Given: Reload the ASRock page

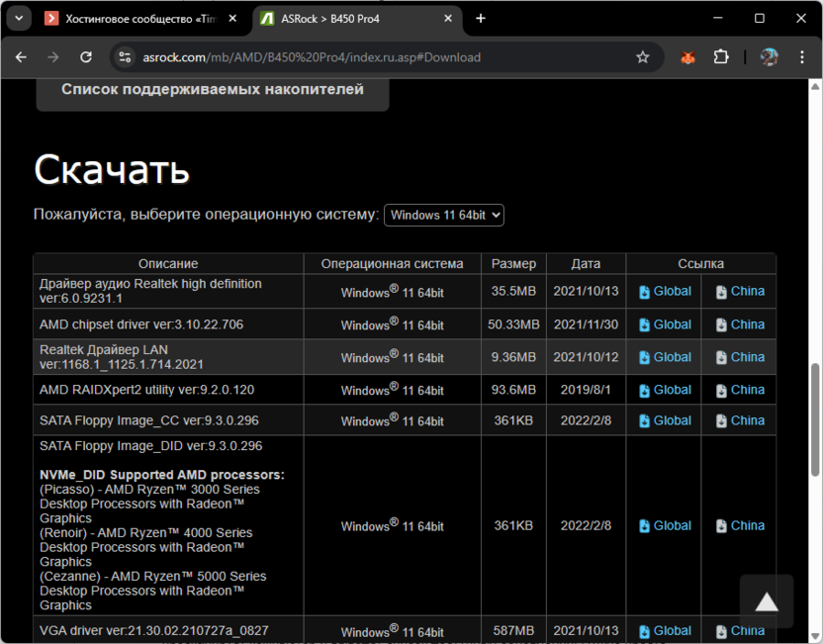Looking at the screenshot, I should (x=86, y=57).
